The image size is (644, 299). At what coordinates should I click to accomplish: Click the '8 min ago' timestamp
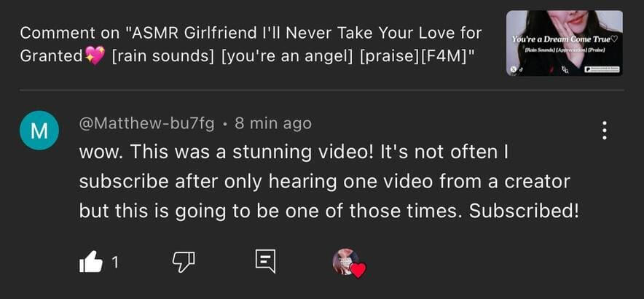(273, 124)
